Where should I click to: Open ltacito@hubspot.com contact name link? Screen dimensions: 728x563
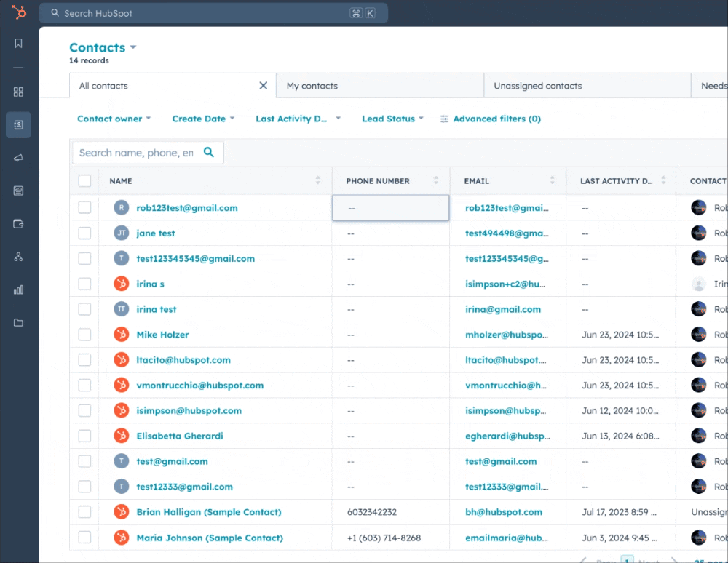[x=183, y=360]
